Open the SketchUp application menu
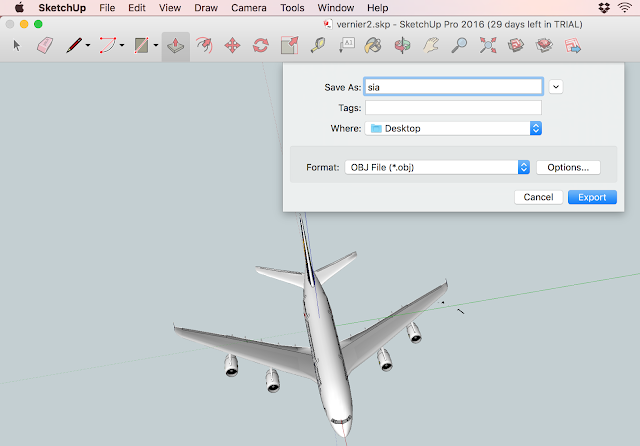 [62, 8]
